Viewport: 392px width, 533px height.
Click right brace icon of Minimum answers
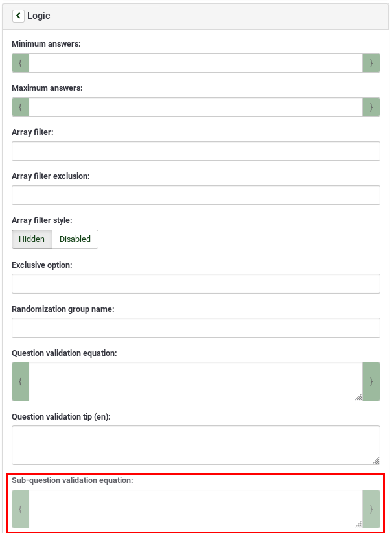371,63
